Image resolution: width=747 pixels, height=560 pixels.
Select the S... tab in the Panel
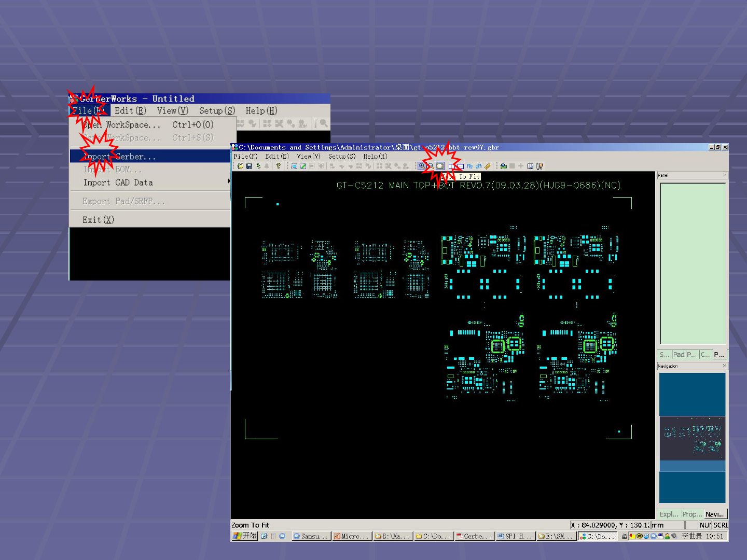click(x=665, y=355)
